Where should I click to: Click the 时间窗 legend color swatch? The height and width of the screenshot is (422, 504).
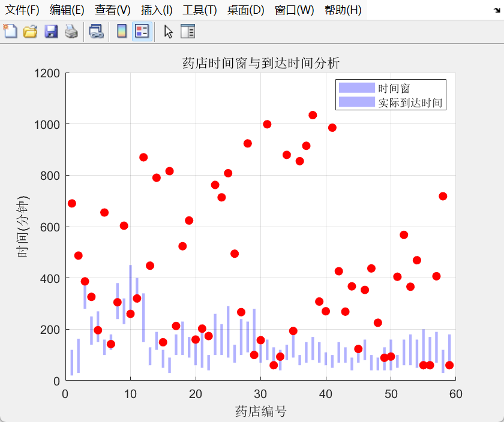click(x=357, y=88)
